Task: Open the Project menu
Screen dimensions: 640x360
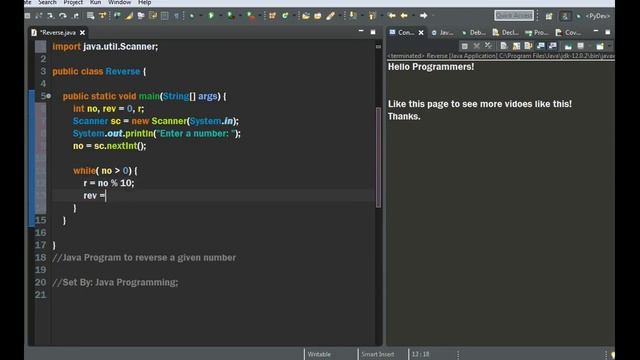Action: [x=73, y=2]
